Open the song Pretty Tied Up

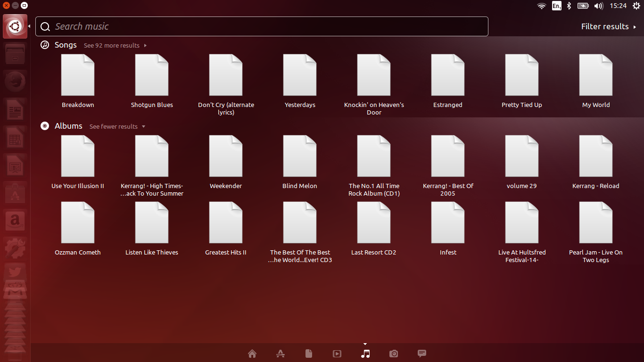(x=522, y=81)
